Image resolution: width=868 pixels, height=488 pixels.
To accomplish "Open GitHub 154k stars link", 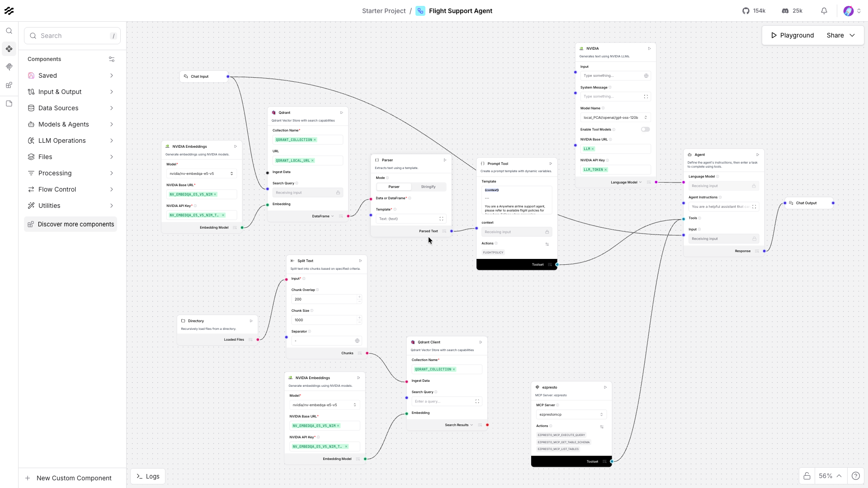I will pos(754,11).
